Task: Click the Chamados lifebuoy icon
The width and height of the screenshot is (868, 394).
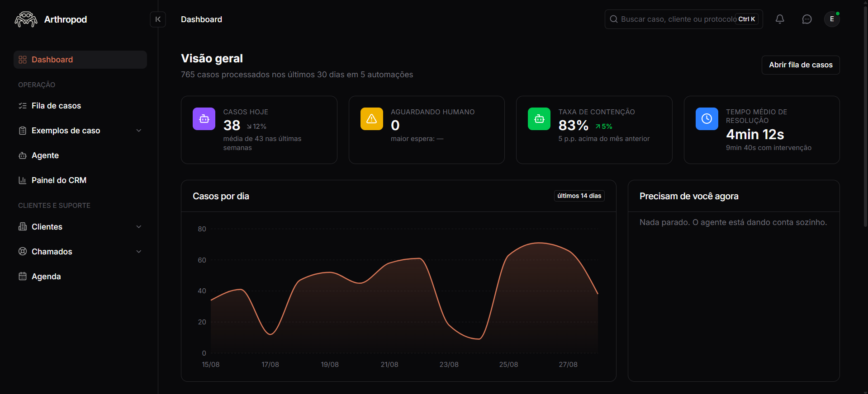Action: point(23,252)
